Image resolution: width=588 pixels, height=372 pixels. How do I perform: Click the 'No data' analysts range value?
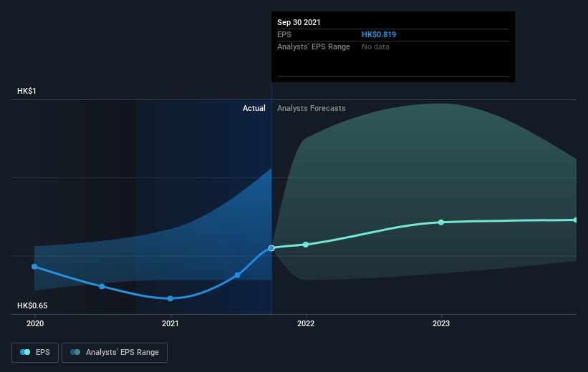(375, 46)
